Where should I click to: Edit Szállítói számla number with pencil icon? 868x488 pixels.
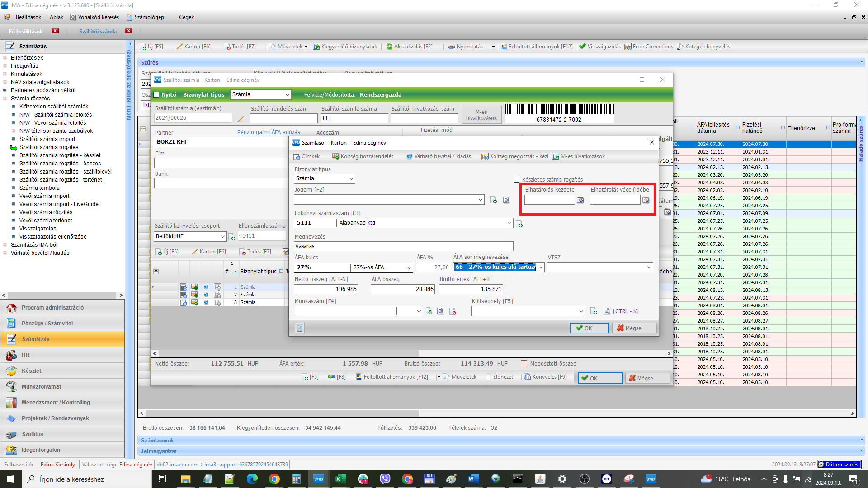pyautogui.click(x=241, y=119)
